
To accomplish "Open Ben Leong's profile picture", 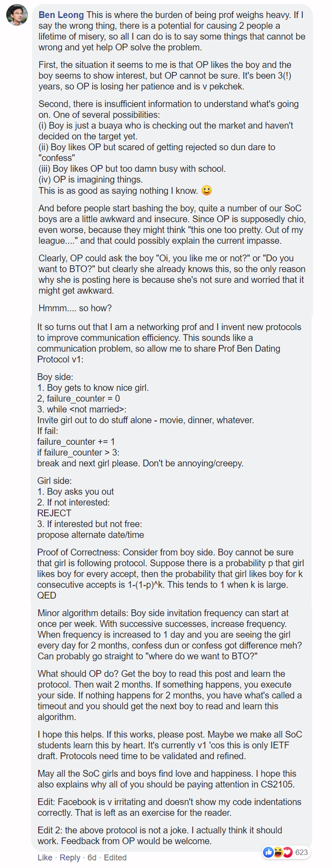I will click(x=17, y=15).
